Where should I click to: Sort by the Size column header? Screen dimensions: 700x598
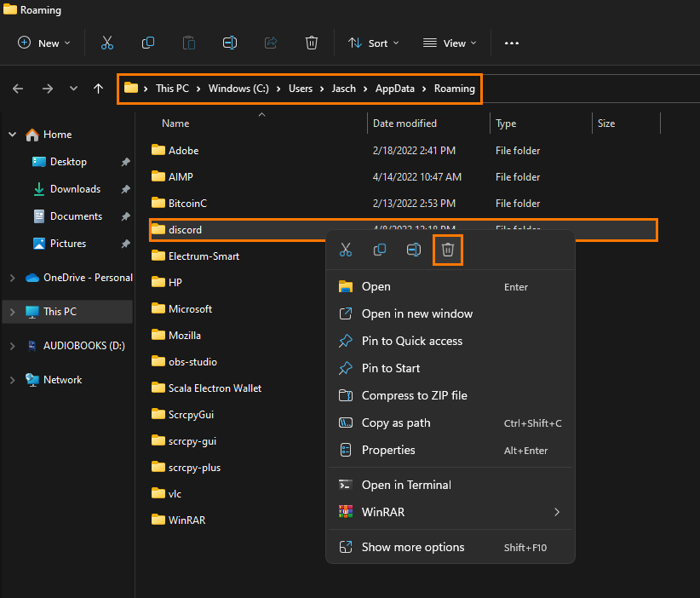pos(606,124)
